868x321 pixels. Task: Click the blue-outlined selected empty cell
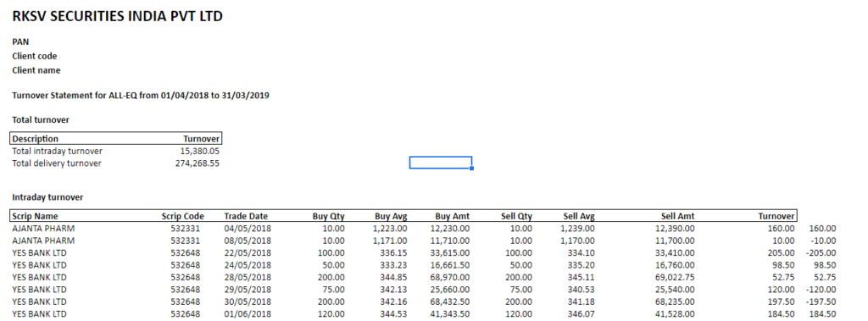coord(441,162)
